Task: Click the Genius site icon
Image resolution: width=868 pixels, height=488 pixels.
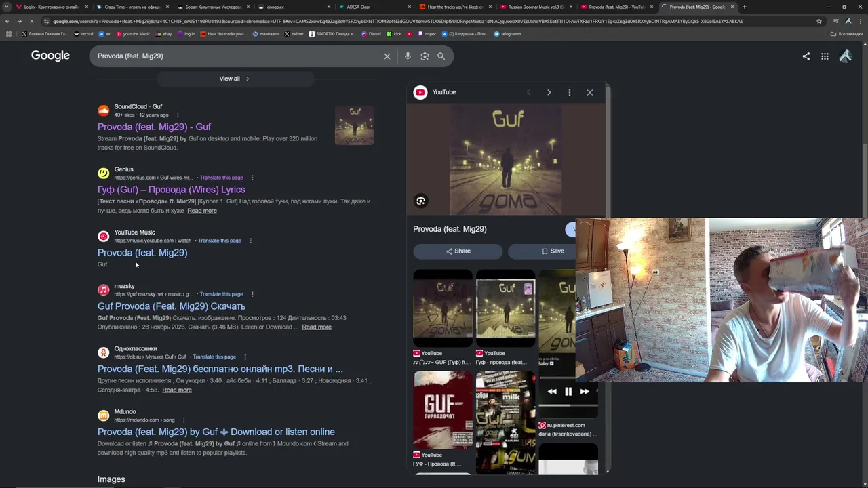Action: coord(103,174)
